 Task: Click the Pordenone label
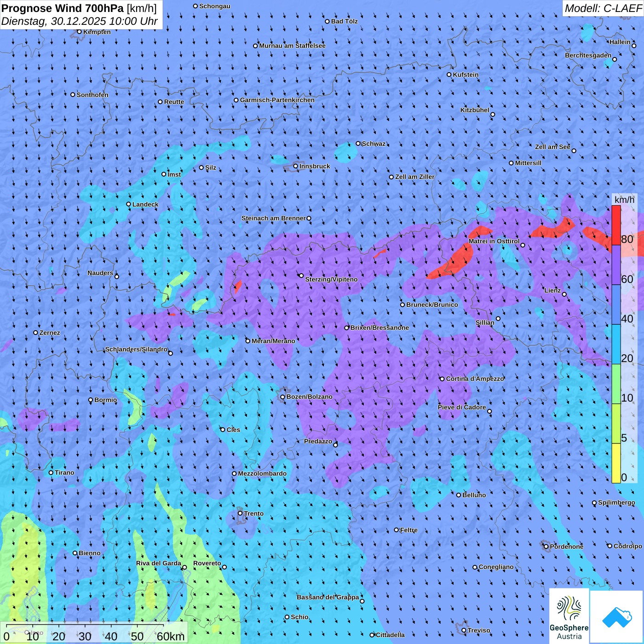tap(567, 546)
